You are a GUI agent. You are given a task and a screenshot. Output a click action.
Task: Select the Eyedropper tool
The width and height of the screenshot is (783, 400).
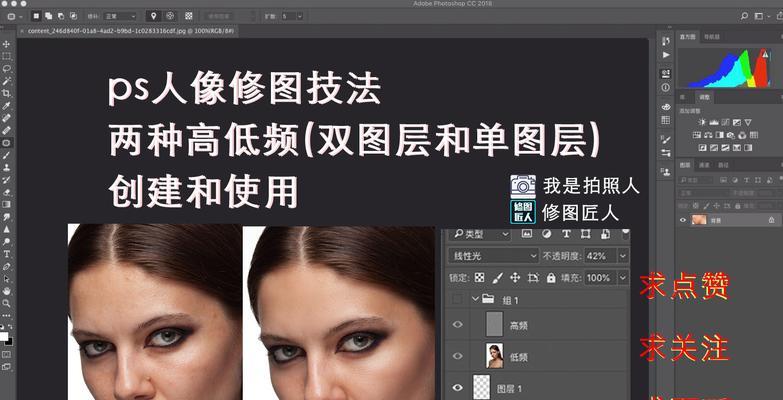(x=7, y=106)
